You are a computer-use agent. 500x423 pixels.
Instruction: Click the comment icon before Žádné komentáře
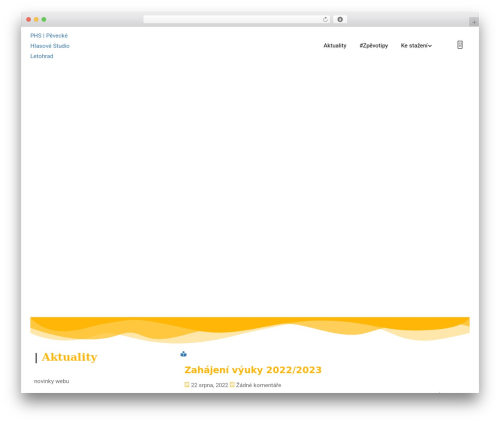[x=232, y=385]
